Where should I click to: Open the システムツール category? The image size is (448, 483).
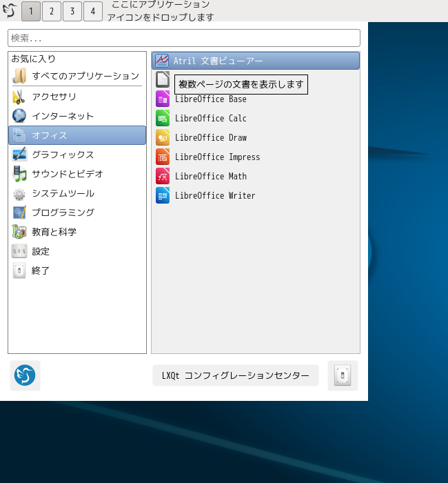pos(77,193)
